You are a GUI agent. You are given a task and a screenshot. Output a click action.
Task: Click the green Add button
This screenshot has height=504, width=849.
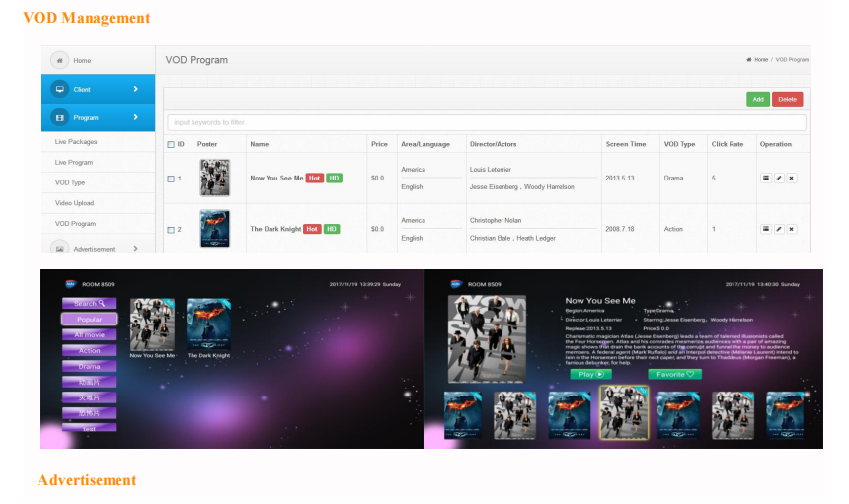[758, 99]
